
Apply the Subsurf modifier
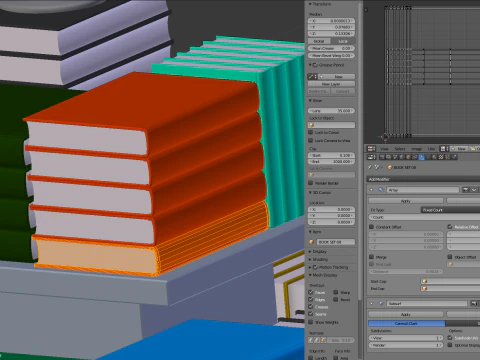click(406, 314)
